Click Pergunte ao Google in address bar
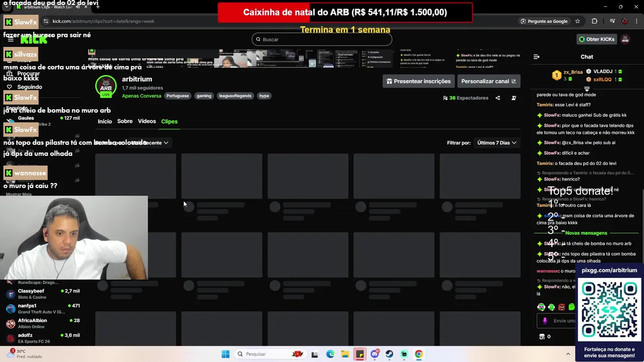 544,21
